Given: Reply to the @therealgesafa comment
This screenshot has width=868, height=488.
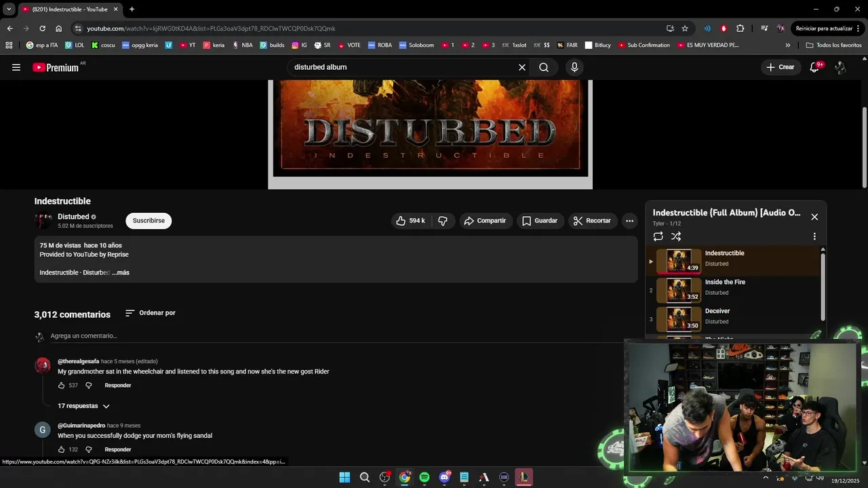Looking at the screenshot, I should click(x=118, y=386).
